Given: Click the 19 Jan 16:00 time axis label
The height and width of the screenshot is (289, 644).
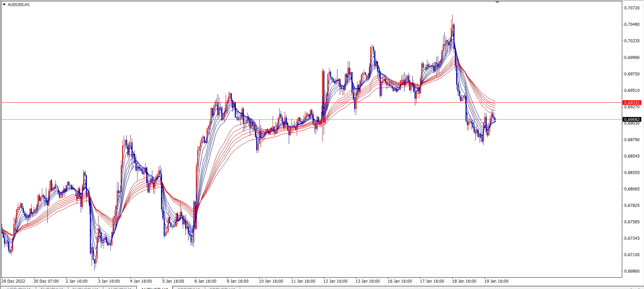Looking at the screenshot, I should tap(496, 281).
